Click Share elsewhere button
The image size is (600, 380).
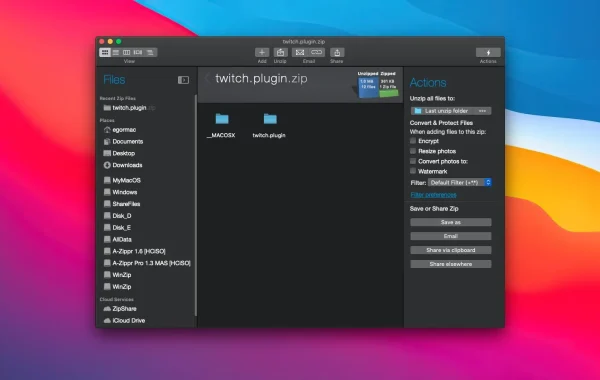point(451,264)
